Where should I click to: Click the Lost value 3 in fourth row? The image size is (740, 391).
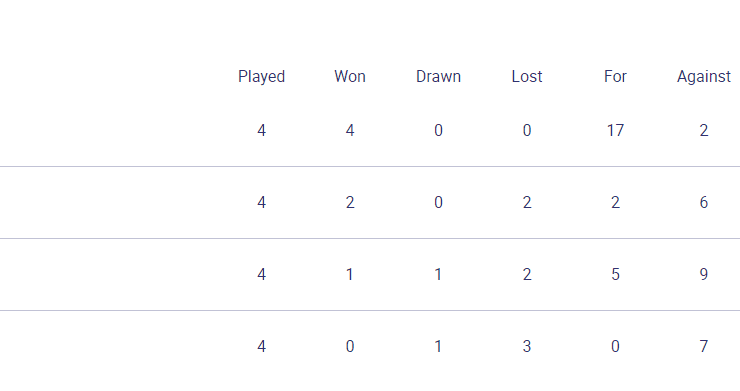[527, 347]
